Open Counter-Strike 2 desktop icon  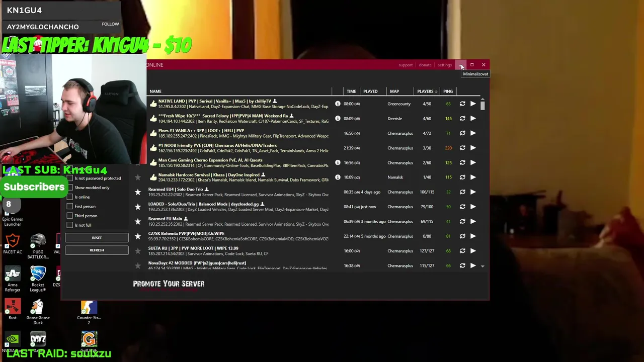click(x=89, y=312)
